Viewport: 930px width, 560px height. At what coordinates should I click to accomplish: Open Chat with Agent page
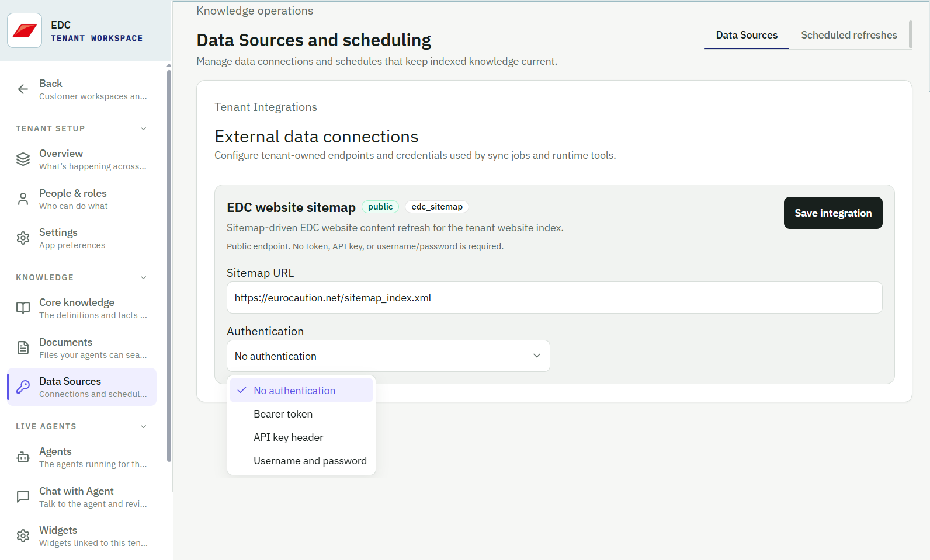point(82,497)
